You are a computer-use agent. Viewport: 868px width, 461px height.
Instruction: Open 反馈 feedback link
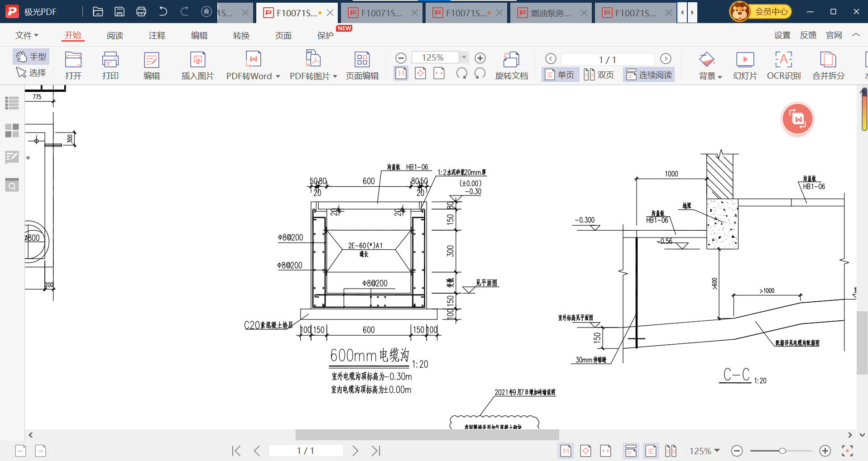(808, 35)
